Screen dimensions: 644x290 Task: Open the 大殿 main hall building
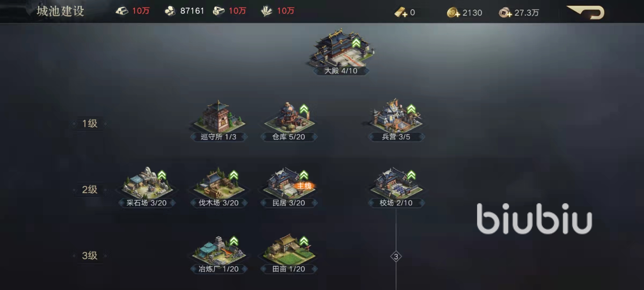[341, 50]
